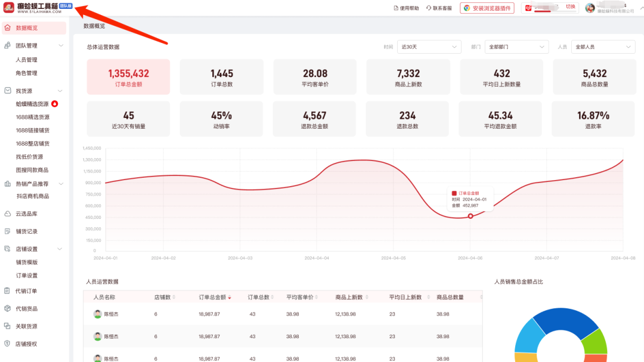
Task: Click the light blue donut chart segment
Action: pos(529,336)
